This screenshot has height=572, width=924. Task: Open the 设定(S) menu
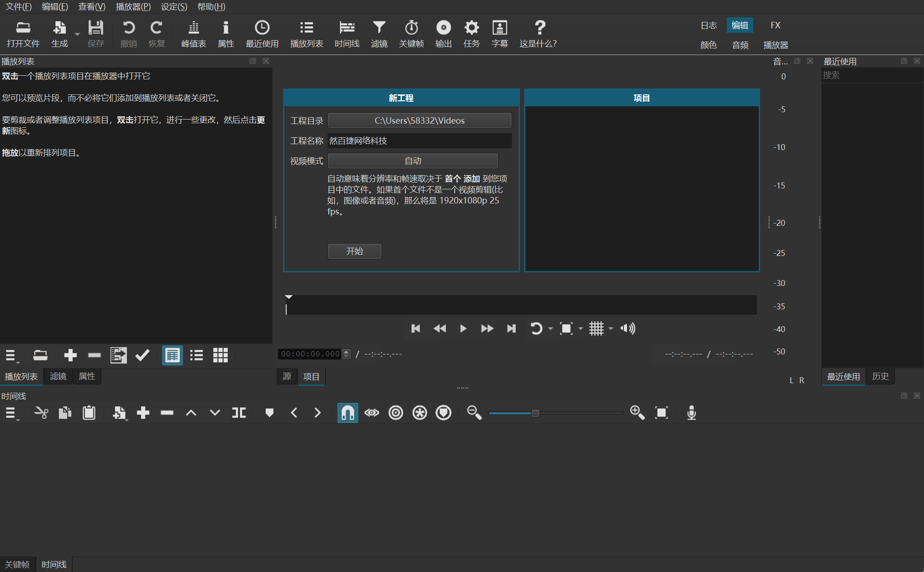pos(174,6)
